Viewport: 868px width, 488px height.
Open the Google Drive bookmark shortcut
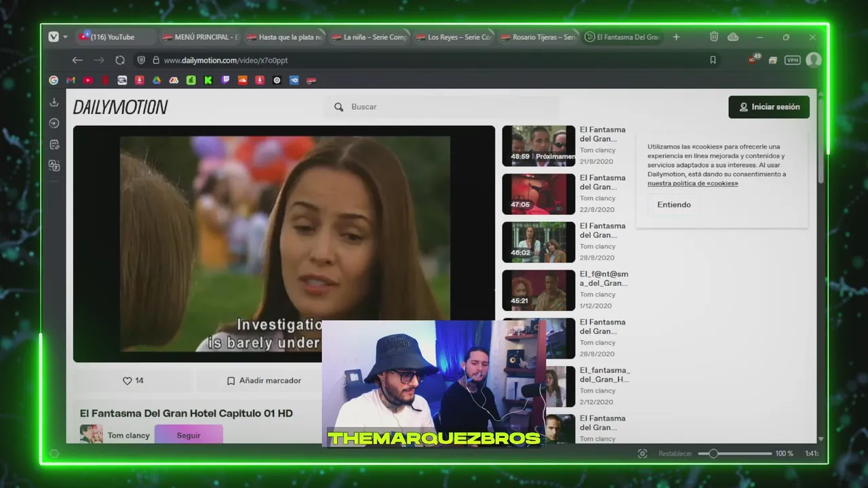click(157, 80)
